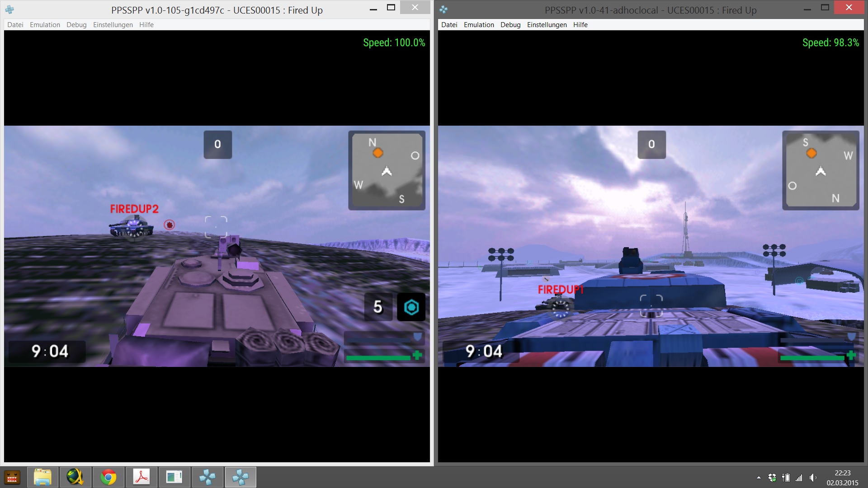Click the score box showing 0 in left game

point(217,145)
